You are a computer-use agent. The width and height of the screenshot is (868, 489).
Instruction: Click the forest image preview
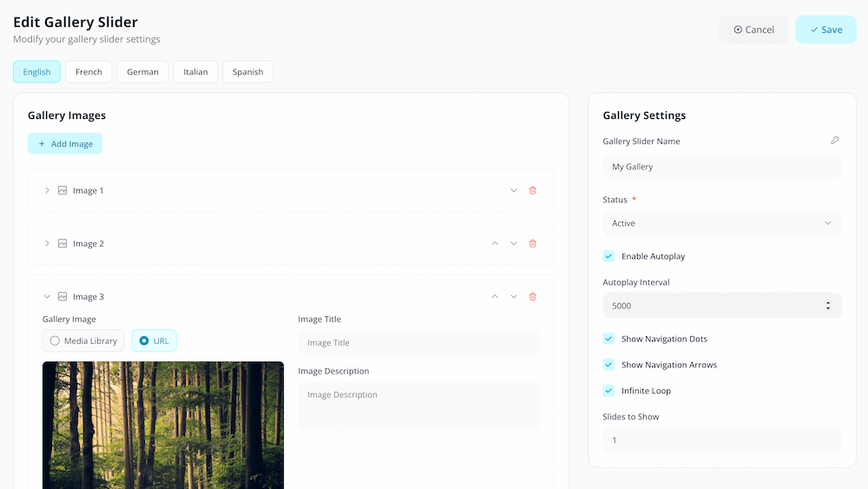click(x=163, y=426)
